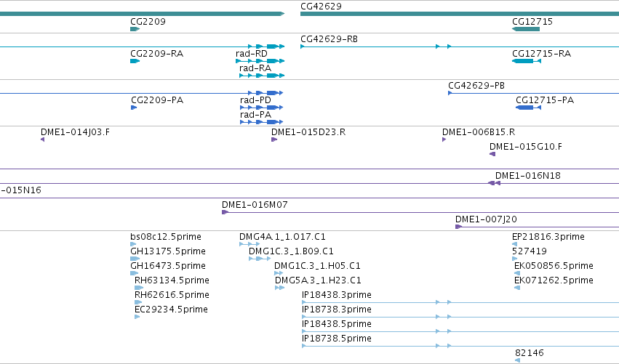Click the CG2209 gene label

pos(148,22)
